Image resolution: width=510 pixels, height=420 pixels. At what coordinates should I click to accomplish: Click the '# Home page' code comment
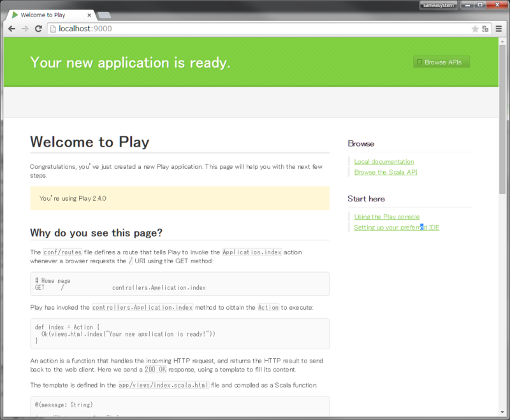(x=53, y=280)
